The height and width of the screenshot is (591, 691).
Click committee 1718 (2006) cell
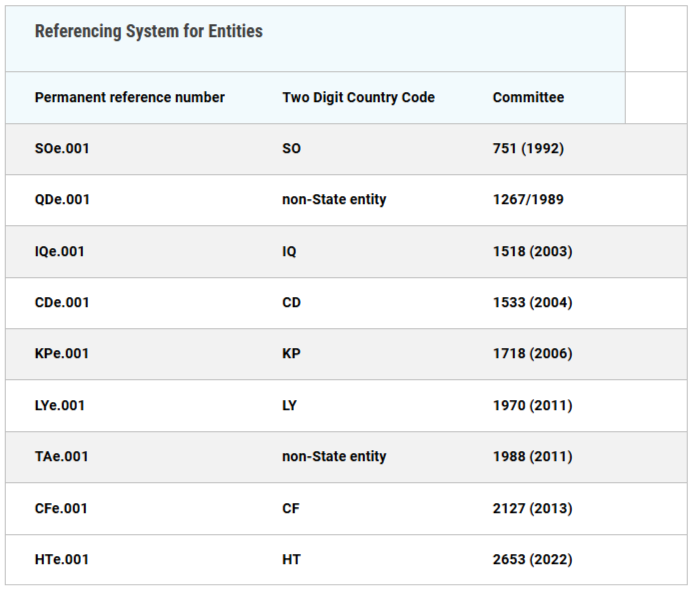click(x=532, y=353)
